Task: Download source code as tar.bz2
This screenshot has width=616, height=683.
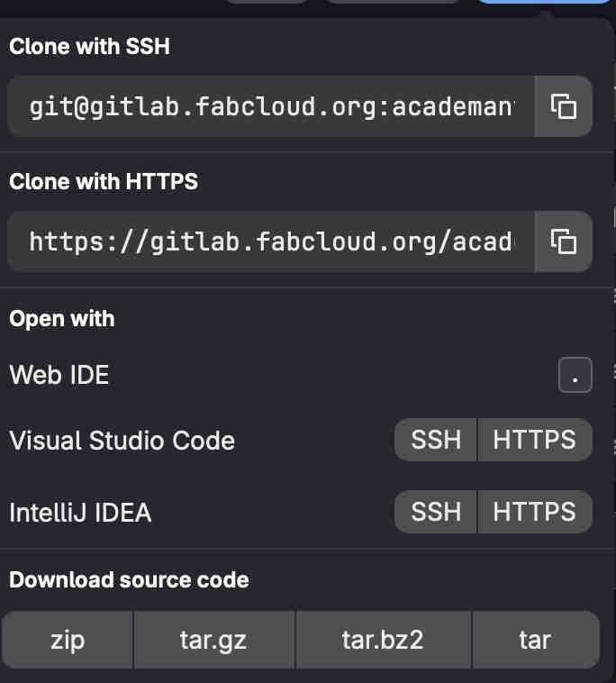Action: point(383,640)
